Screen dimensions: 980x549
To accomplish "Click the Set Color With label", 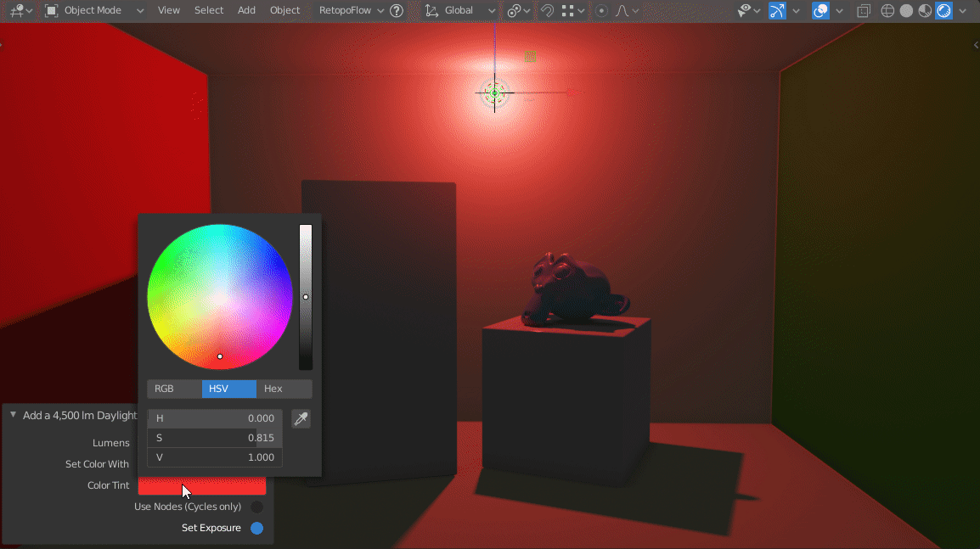I will 97,464.
